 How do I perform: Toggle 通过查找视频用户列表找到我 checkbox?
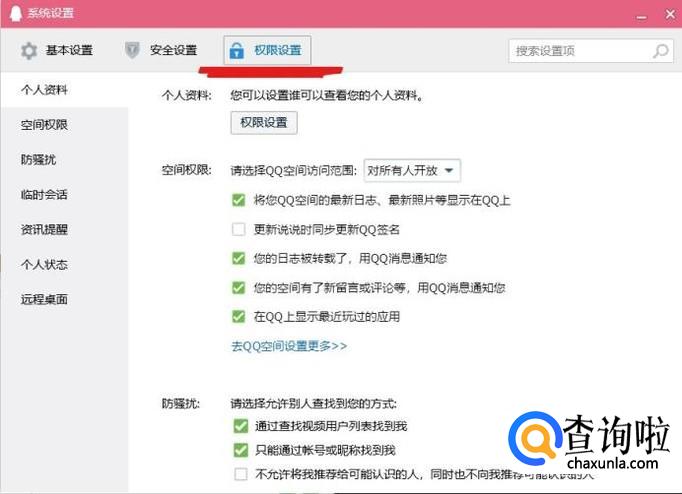click(241, 426)
